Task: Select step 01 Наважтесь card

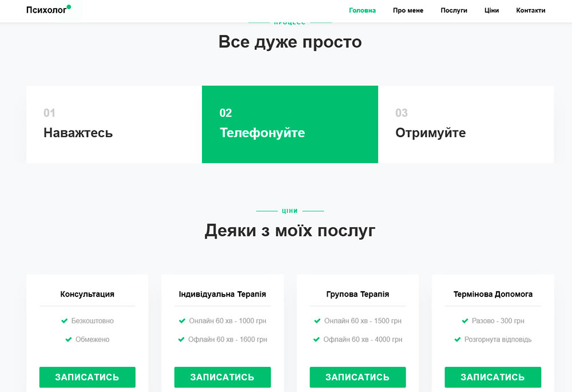Action: [114, 124]
